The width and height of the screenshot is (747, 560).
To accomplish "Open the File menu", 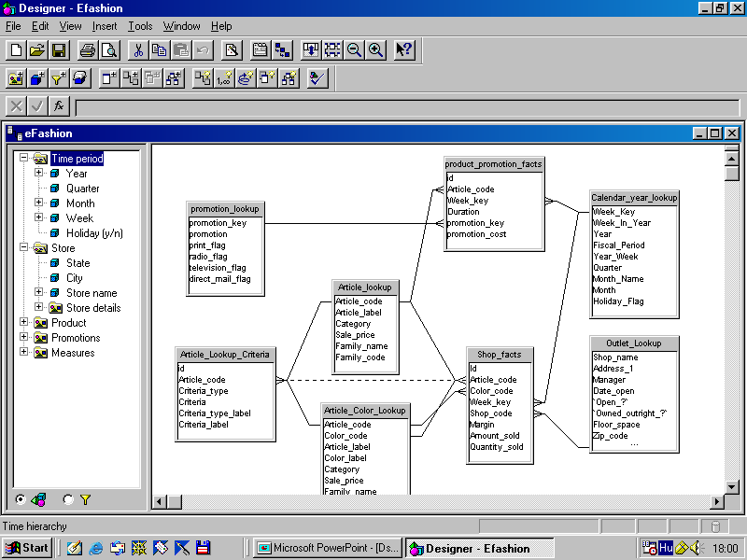I will [13, 26].
